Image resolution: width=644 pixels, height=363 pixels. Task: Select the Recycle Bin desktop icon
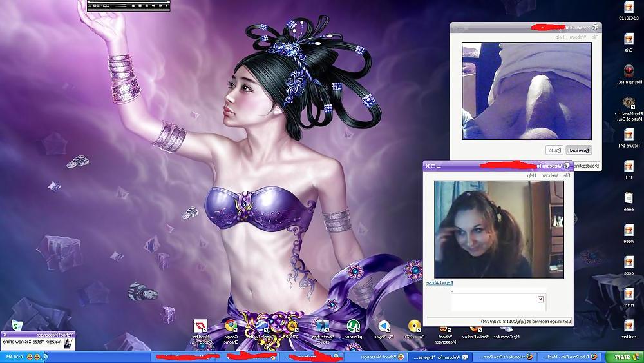pos(17,325)
